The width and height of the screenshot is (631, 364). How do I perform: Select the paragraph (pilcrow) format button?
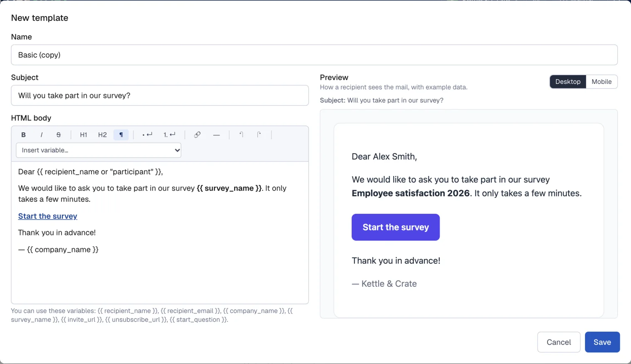(121, 135)
